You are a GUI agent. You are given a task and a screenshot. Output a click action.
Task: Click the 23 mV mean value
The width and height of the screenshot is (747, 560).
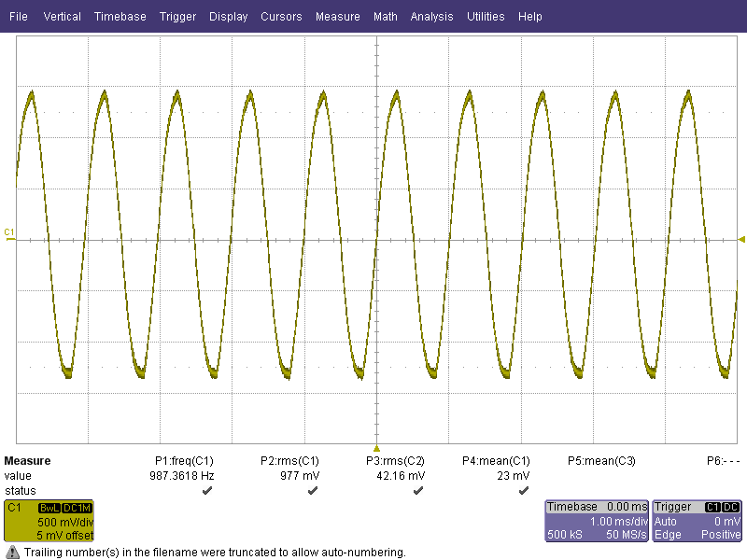513,476
